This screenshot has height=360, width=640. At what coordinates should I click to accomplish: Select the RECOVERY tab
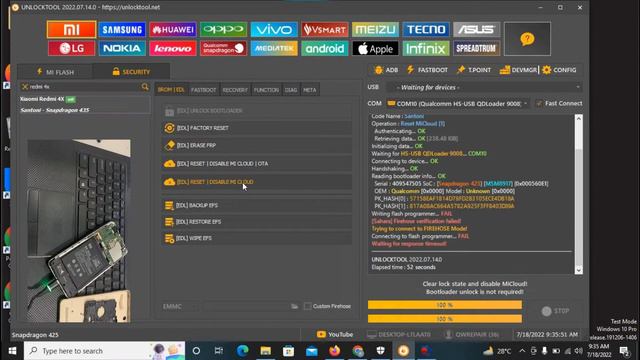pyautogui.click(x=235, y=90)
